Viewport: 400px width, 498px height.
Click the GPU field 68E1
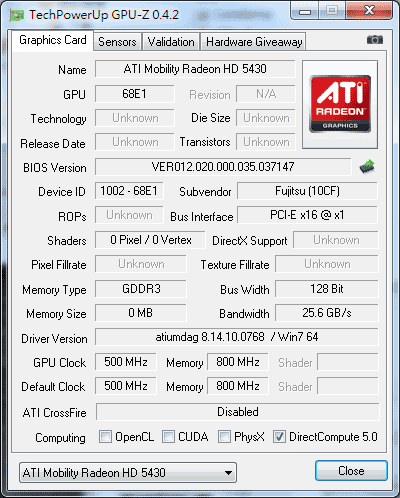coord(134,94)
